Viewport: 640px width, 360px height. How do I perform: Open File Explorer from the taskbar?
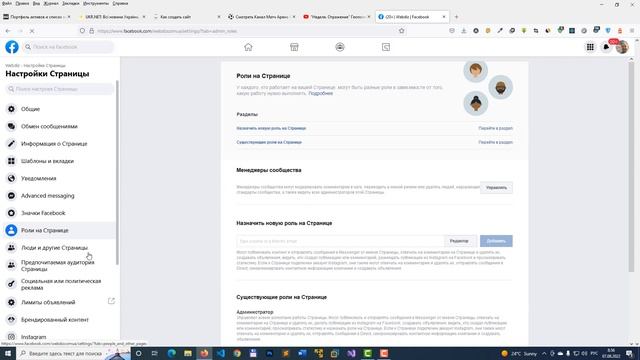[188, 353]
